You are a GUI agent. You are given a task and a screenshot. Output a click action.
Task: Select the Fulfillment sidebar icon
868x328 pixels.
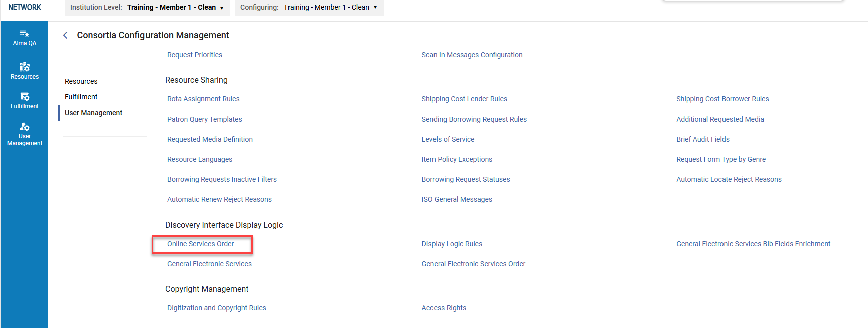24,101
